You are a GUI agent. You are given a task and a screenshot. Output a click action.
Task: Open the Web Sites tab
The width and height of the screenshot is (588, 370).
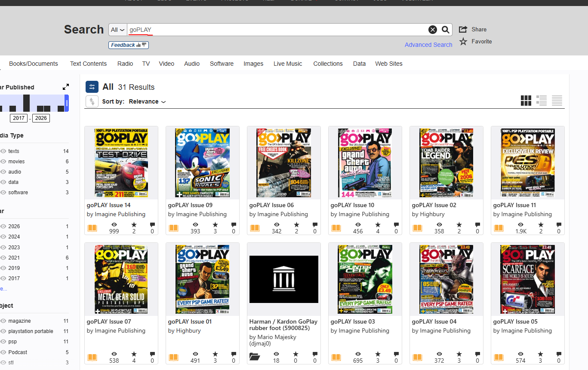point(389,64)
